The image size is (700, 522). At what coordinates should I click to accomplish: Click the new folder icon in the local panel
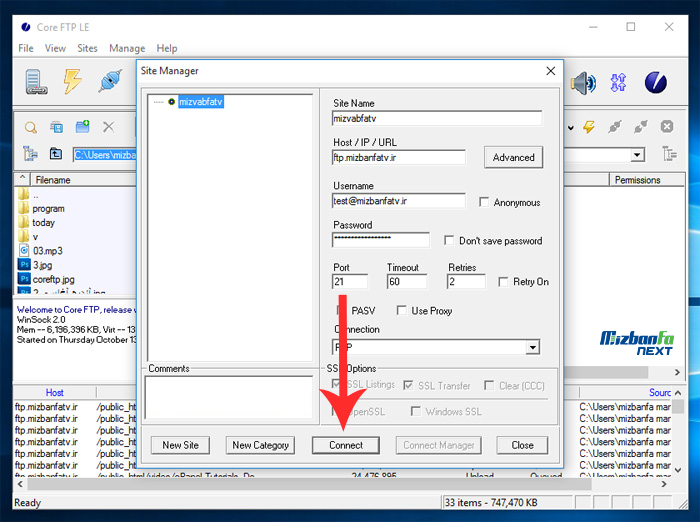pyautogui.click(x=83, y=127)
